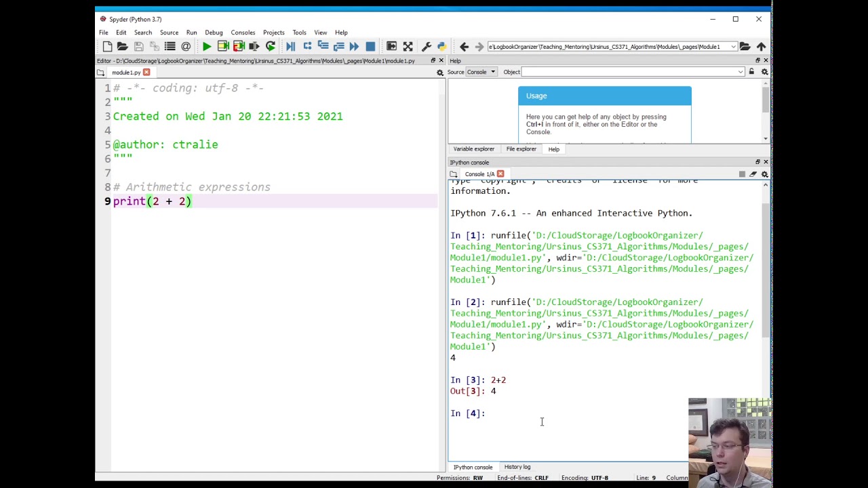The width and height of the screenshot is (868, 488).
Task: Start debugging the file
Action: pos(290,46)
